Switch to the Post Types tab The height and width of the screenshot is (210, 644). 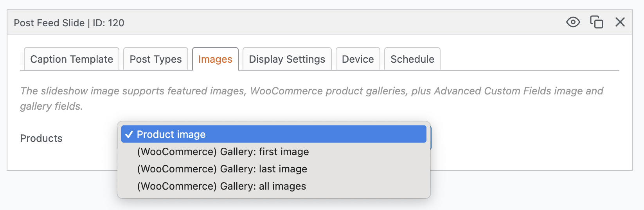point(156,59)
